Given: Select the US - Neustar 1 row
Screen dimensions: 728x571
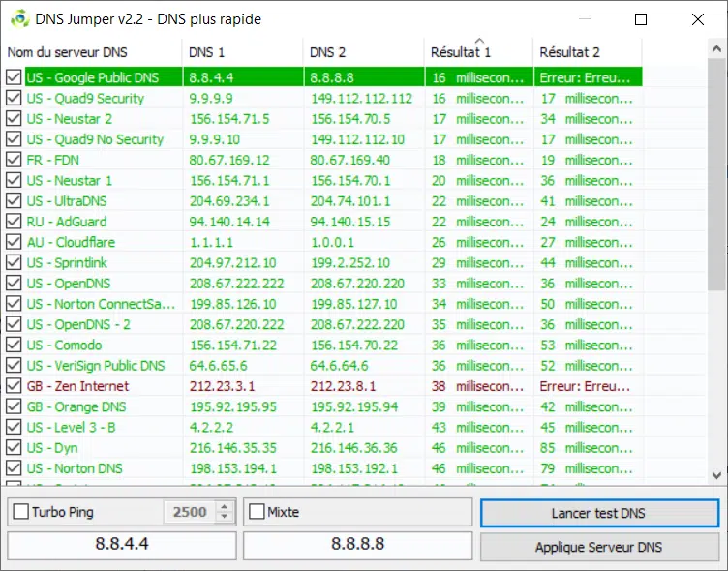Looking at the screenshot, I should click(x=324, y=180).
